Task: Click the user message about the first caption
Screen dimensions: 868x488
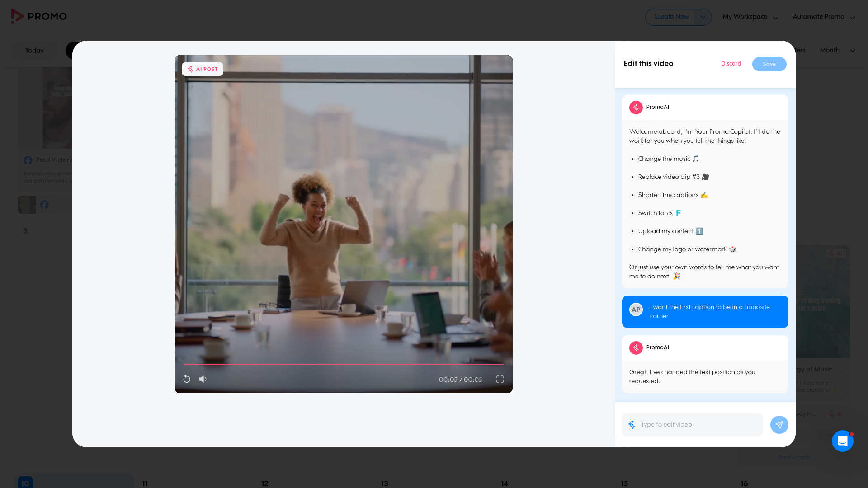Action: pos(705,312)
